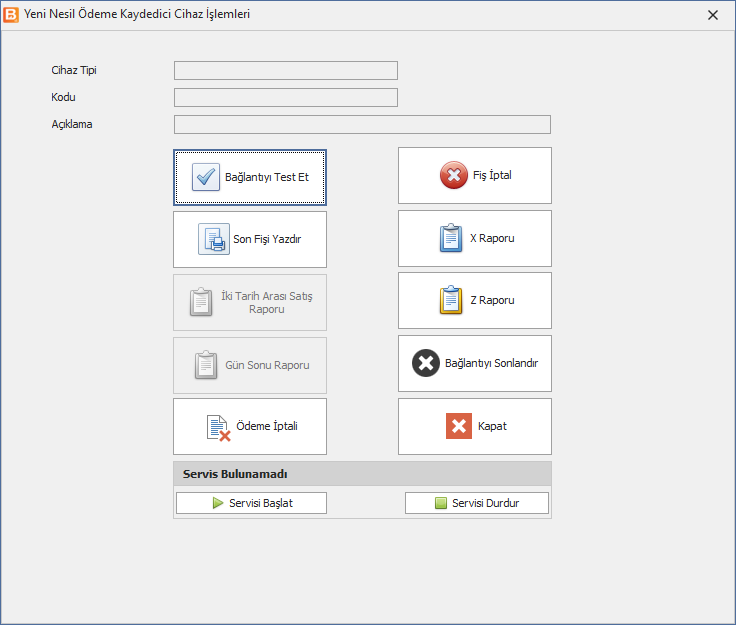Cancel the receipt with Fiş İptal text
Screen dimensions: 736x625
coord(492,175)
